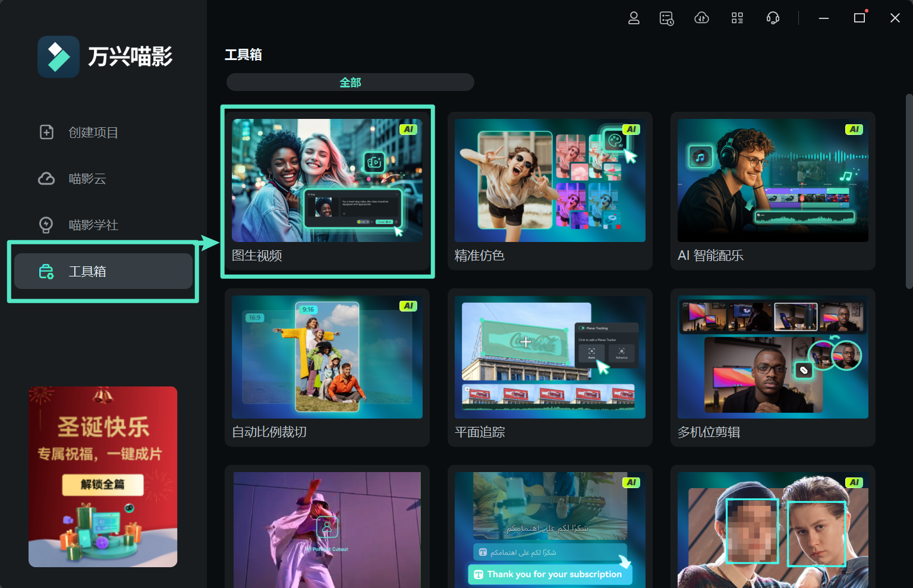Click the 图生视频 label text
The width and height of the screenshot is (913, 588).
pyautogui.click(x=257, y=256)
